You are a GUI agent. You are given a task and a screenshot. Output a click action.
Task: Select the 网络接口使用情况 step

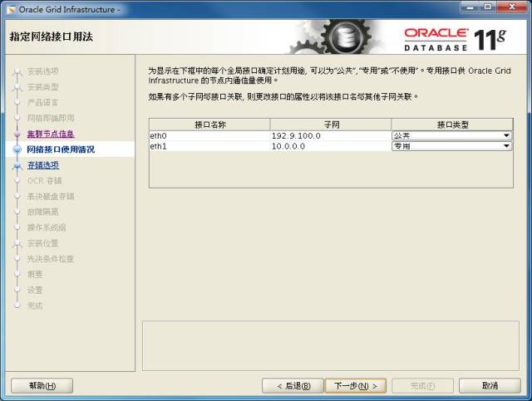click(61, 149)
